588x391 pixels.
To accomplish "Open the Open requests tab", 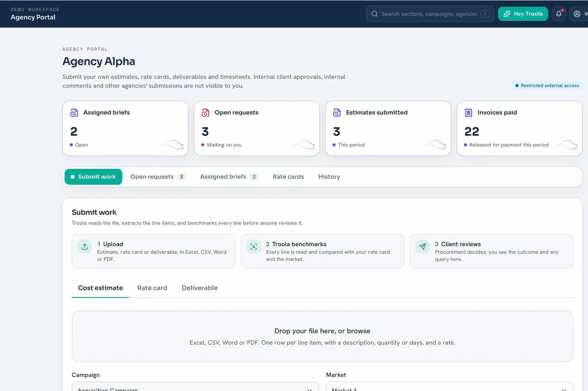I will coord(158,177).
